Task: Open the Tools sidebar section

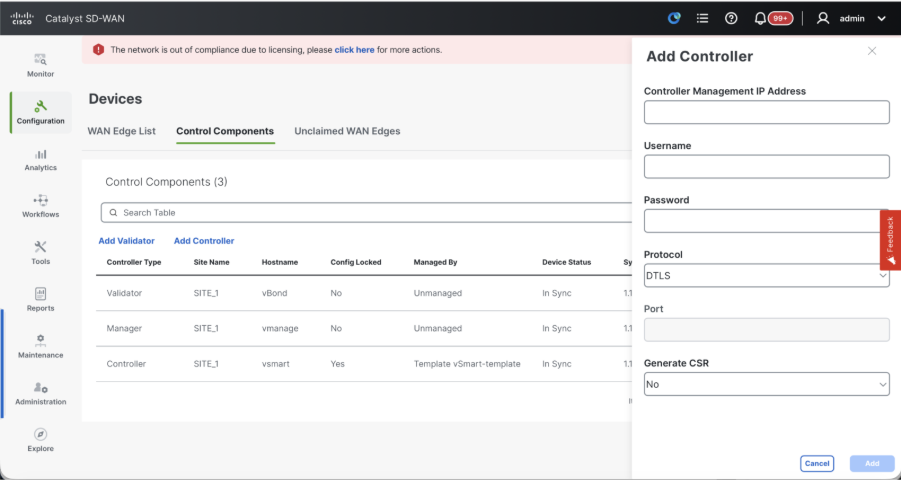Action: 41,253
